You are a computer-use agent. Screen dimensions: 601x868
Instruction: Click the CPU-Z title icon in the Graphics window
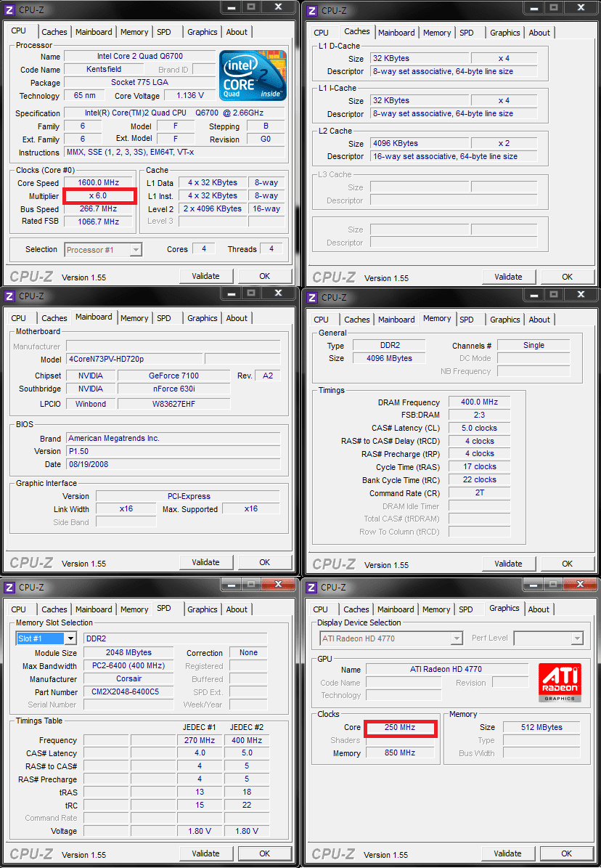[311, 588]
